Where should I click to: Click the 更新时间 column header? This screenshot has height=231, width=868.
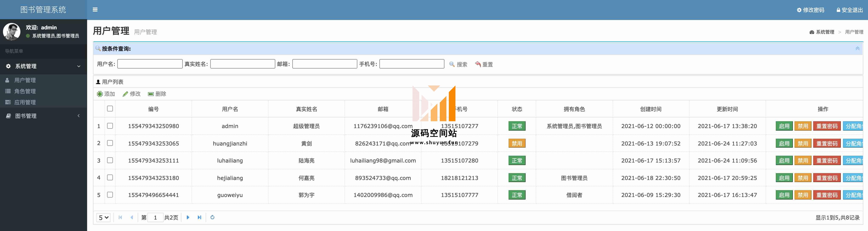point(727,109)
